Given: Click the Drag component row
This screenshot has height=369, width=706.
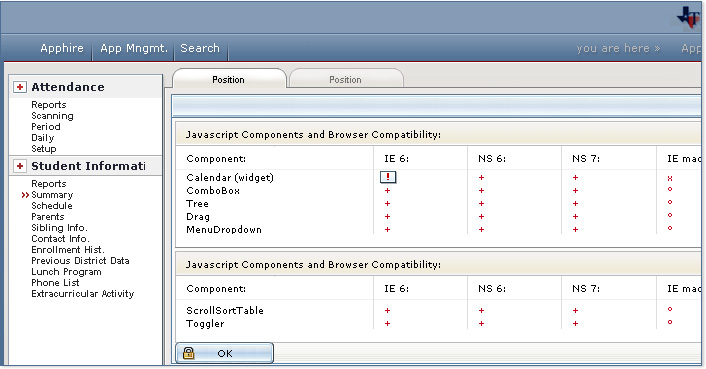Looking at the screenshot, I should click(198, 217).
